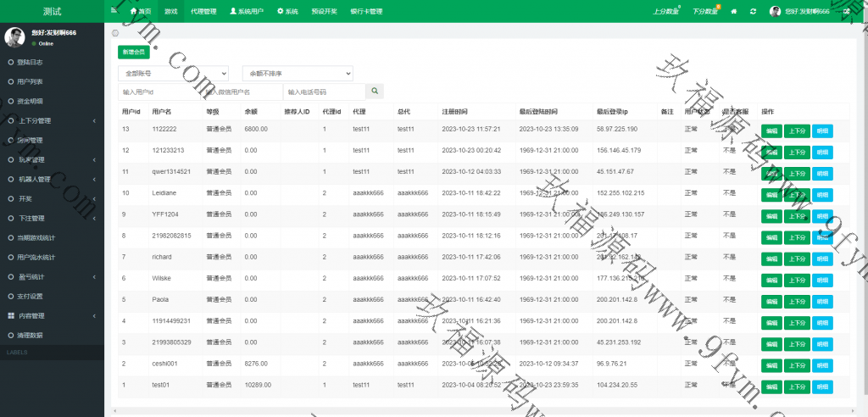Click the 输入用户id input field

point(159,92)
